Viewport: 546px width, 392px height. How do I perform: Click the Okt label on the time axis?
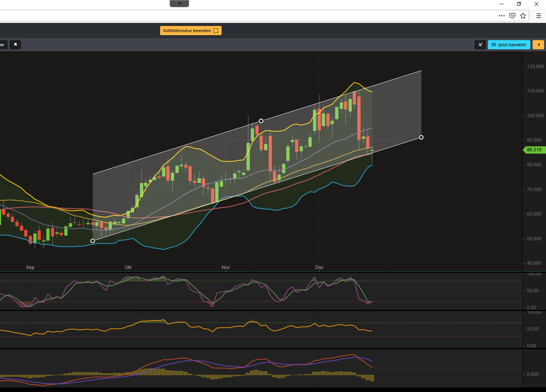[x=128, y=267]
